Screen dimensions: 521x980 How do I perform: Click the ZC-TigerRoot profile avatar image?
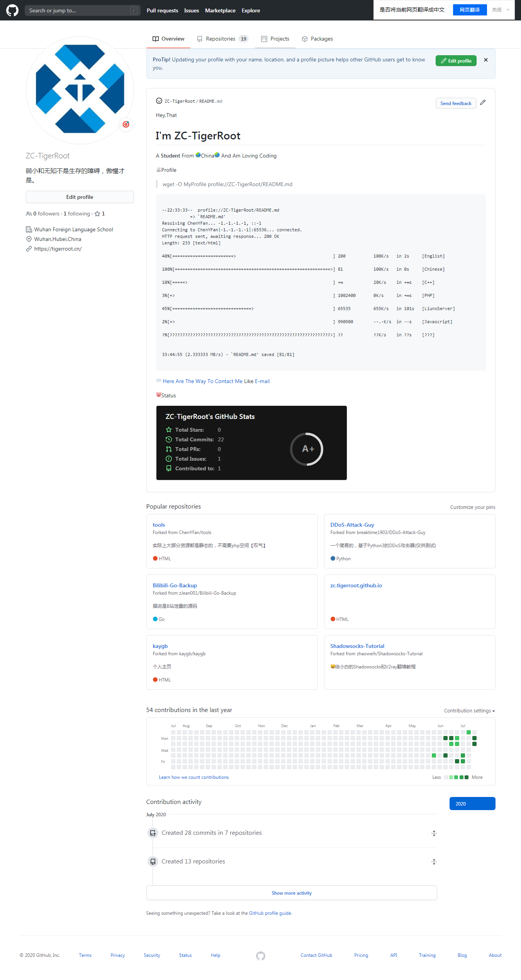pyautogui.click(x=80, y=90)
